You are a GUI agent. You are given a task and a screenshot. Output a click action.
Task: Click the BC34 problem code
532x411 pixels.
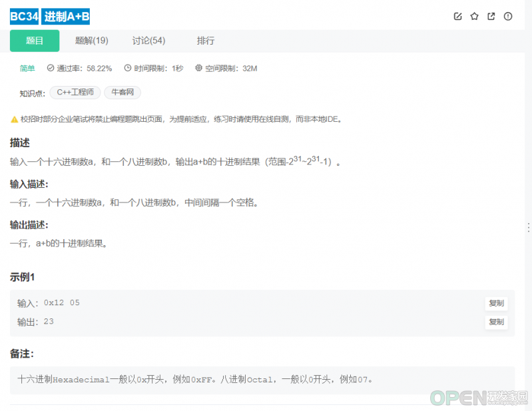click(24, 16)
